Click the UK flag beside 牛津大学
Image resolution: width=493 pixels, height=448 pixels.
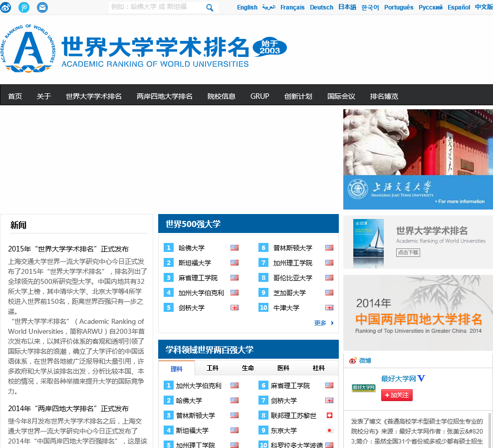(329, 307)
